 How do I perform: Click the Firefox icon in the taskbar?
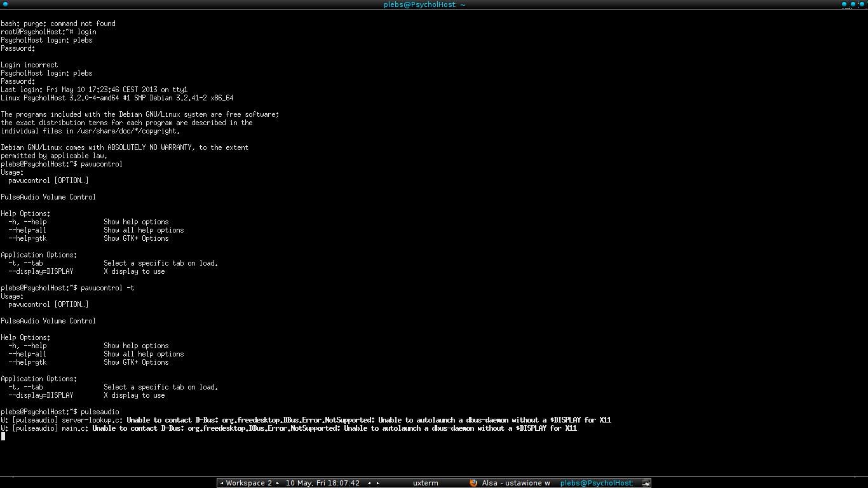tap(473, 483)
